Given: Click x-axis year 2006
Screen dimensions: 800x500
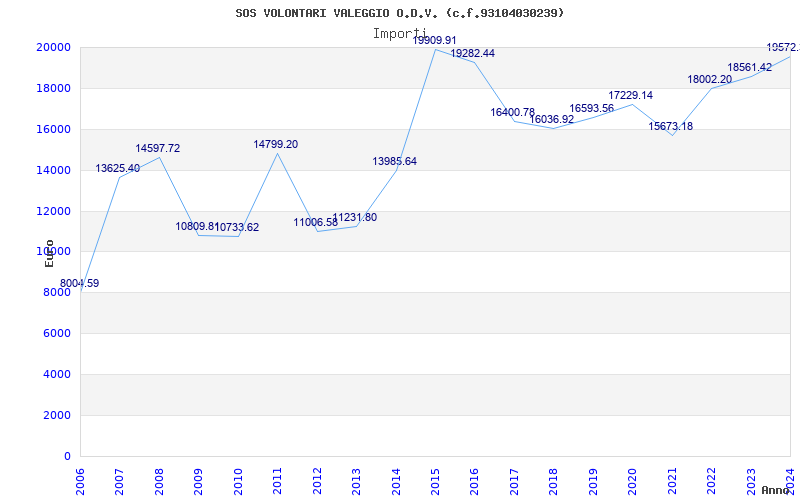Looking at the screenshot, I should [80, 482].
